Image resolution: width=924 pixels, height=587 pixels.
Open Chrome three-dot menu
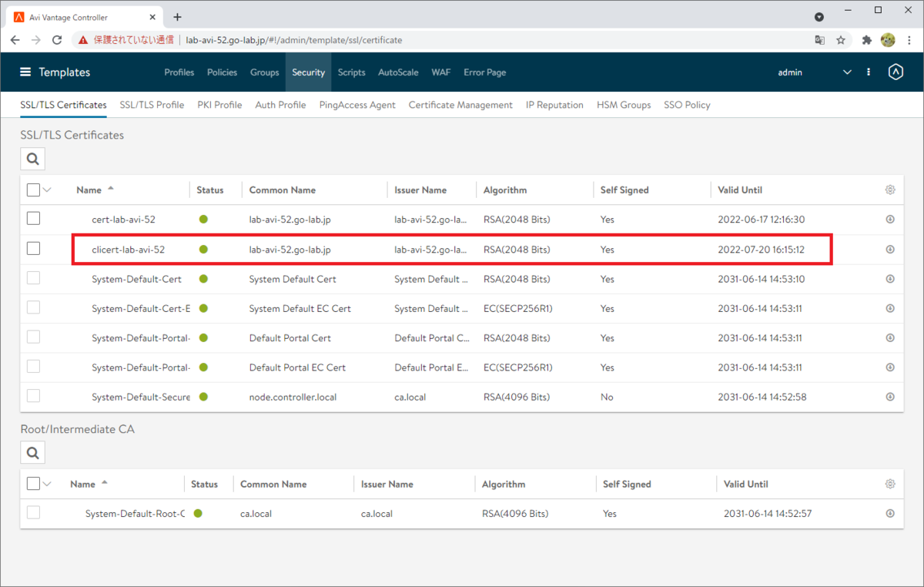[x=909, y=40]
